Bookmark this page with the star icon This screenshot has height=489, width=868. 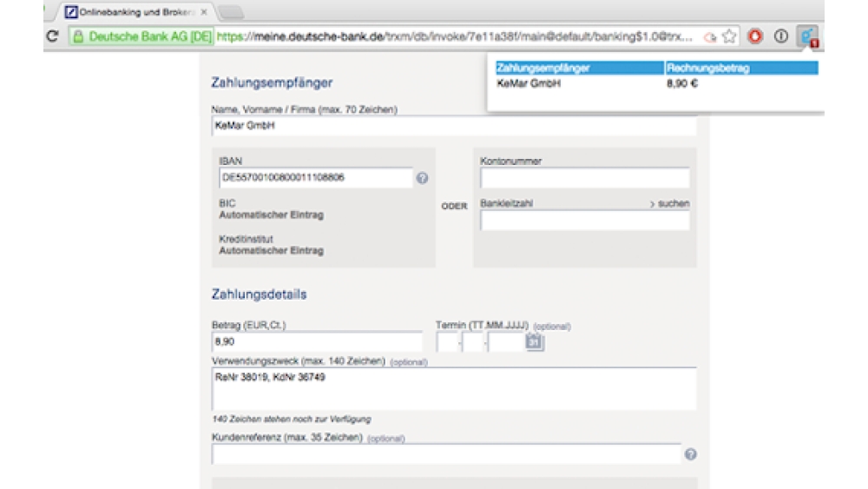(x=730, y=36)
